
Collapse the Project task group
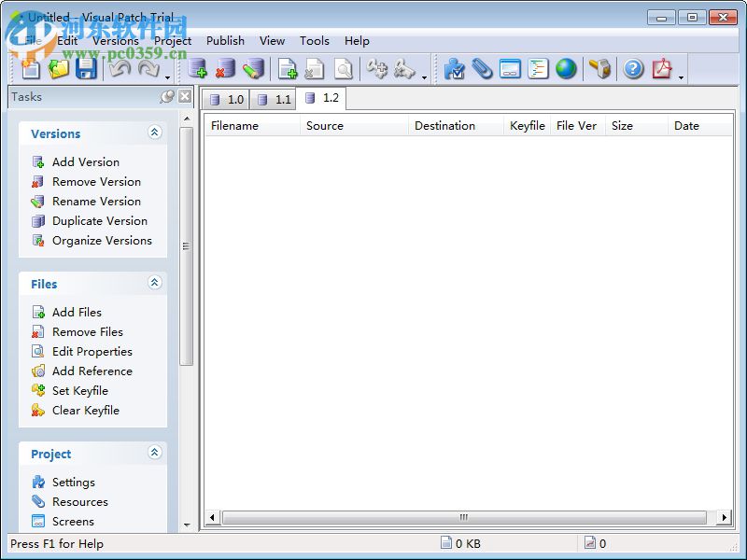coord(154,453)
